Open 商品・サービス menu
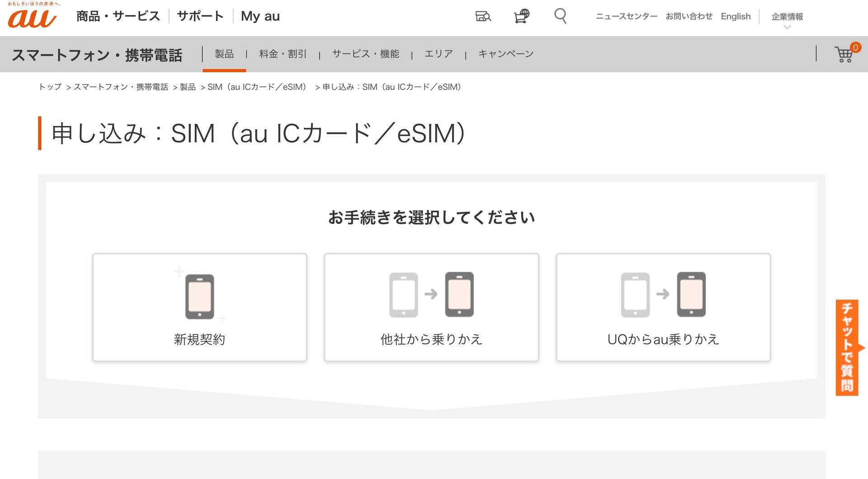The image size is (868, 479). tap(118, 16)
